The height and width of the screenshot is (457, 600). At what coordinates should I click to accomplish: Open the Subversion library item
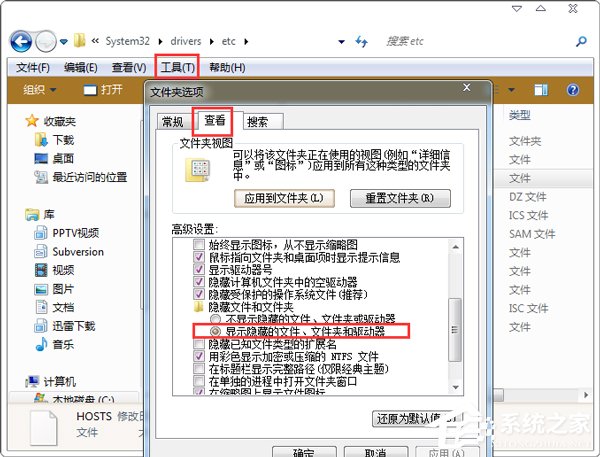(77, 252)
